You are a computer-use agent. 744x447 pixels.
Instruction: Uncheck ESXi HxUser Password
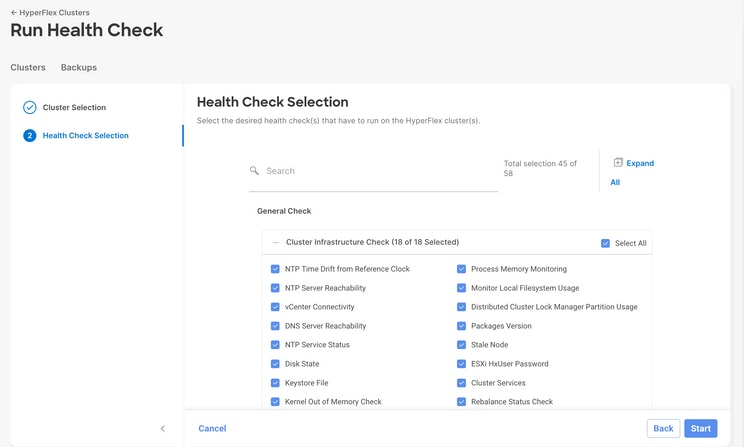click(461, 364)
